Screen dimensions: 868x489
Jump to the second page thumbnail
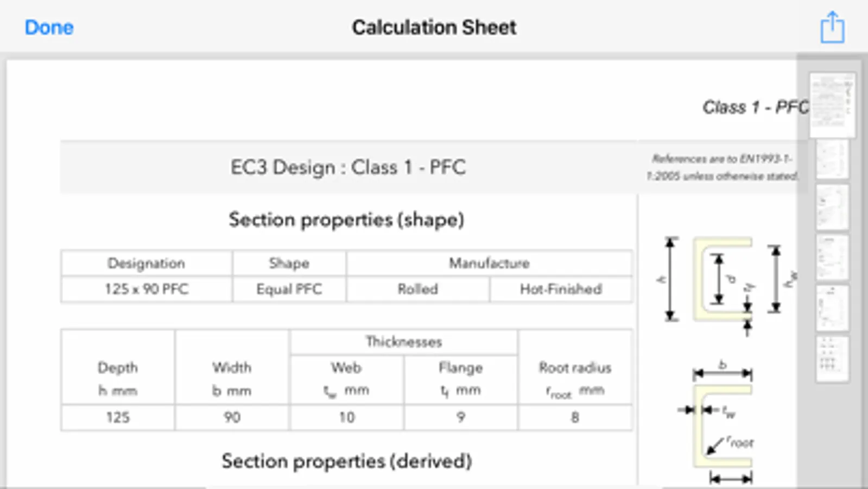(832, 159)
